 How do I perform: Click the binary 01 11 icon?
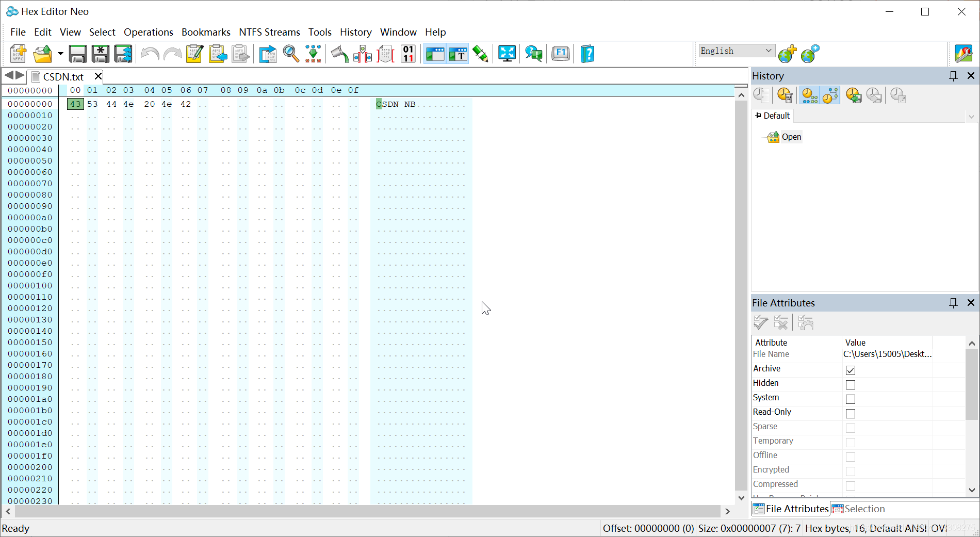pos(408,54)
